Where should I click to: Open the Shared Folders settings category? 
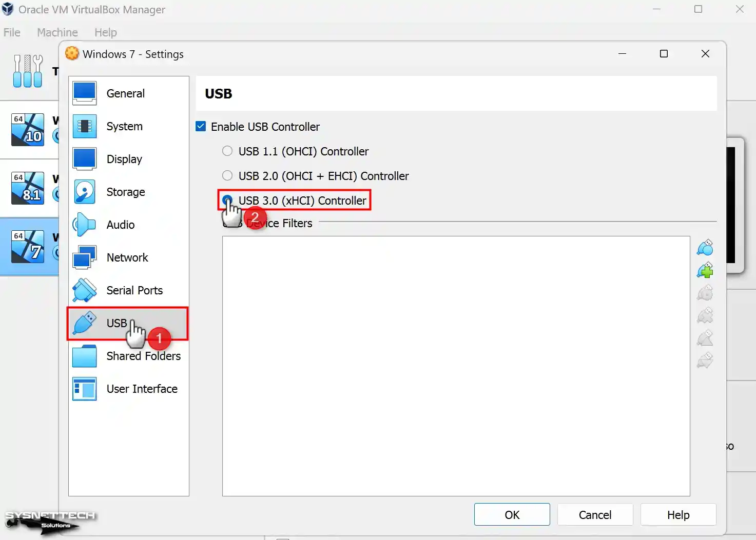(x=128, y=356)
